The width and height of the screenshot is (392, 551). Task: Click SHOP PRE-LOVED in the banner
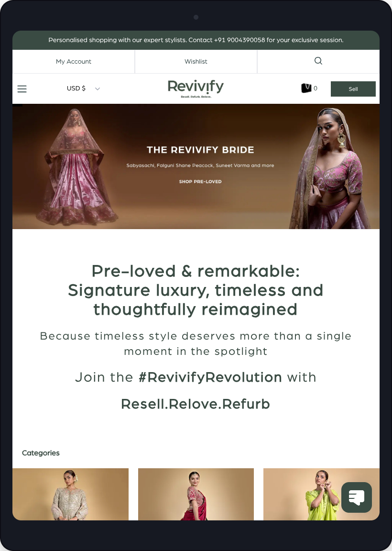200,182
